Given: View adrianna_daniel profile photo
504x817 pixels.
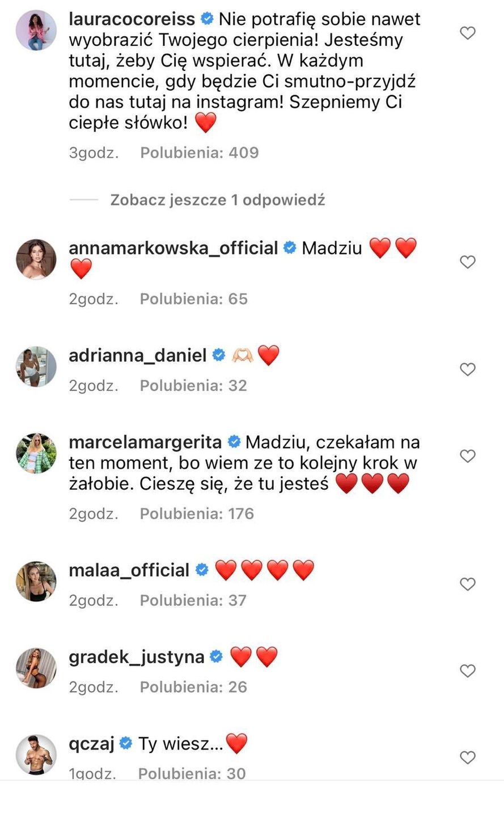Looking at the screenshot, I should [x=36, y=367].
